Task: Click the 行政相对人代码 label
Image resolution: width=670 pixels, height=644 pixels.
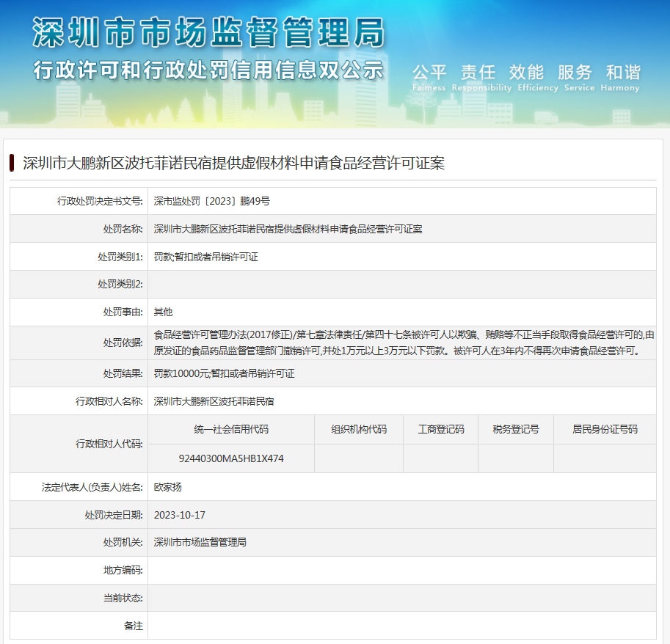Action: coord(109,444)
